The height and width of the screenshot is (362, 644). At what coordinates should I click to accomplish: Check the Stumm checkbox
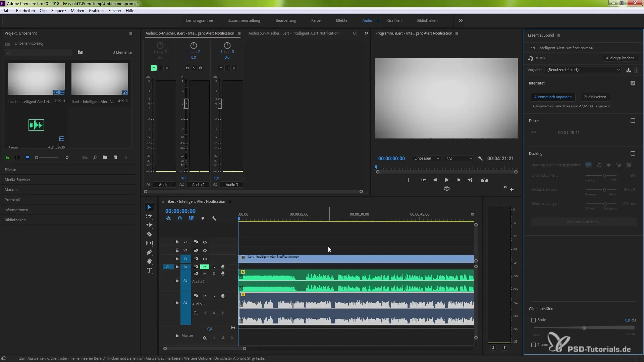(x=534, y=345)
